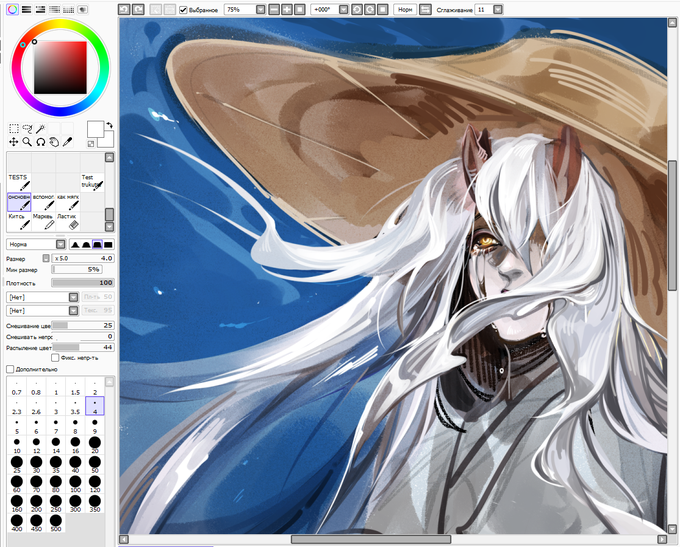Screen dimensions: 680x547
Task: Adjust the Смешивание цвета slider
Action: coord(83,325)
